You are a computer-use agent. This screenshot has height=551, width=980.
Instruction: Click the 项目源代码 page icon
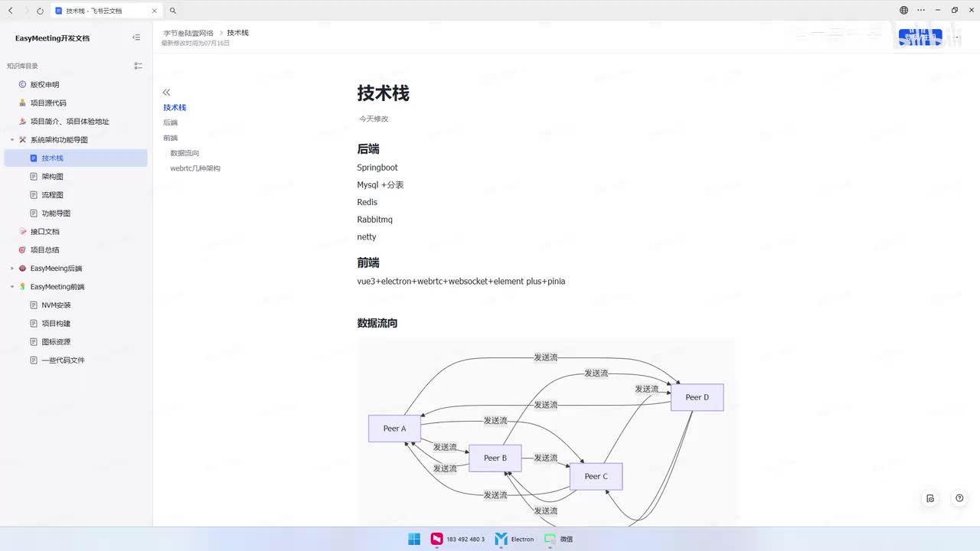click(22, 103)
